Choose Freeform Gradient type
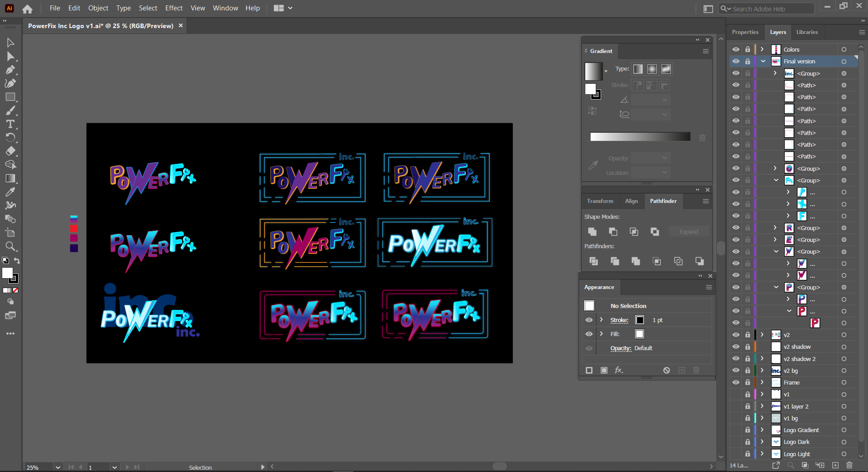 (x=666, y=69)
